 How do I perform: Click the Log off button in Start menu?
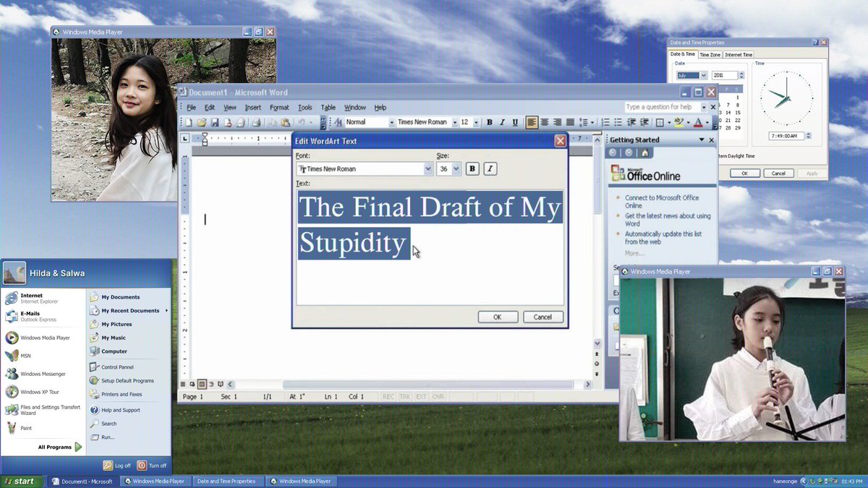[x=117, y=466]
